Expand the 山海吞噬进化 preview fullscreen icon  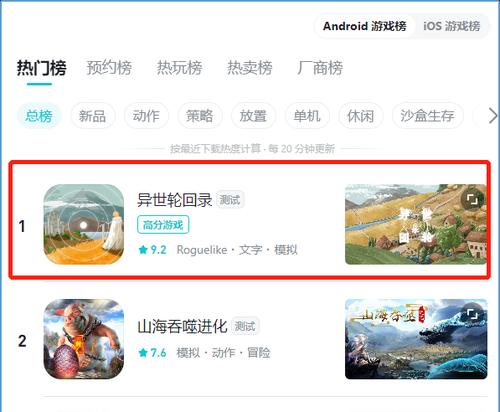[x=472, y=314]
